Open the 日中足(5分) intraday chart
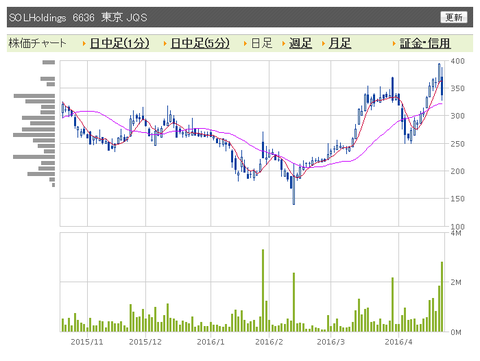 200,43
